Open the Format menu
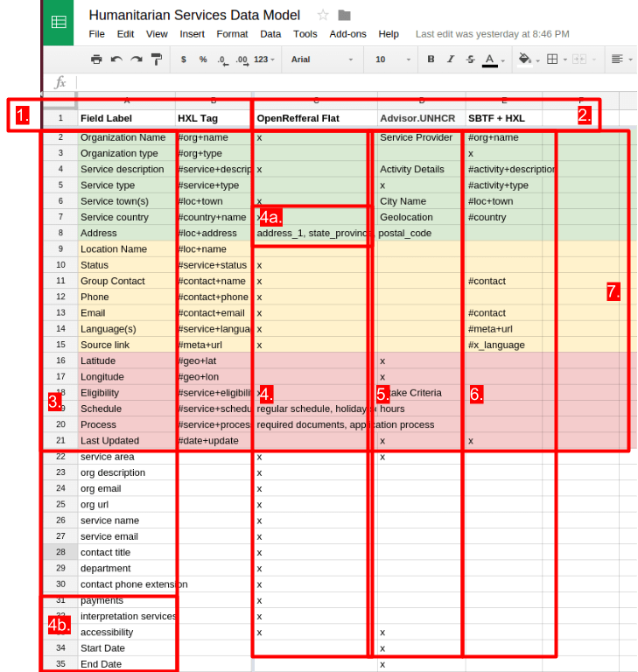 232,34
